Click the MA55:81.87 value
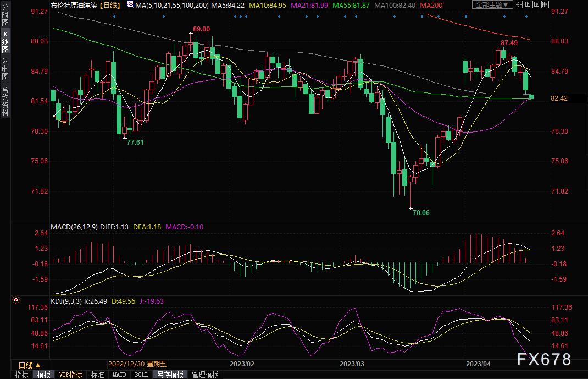The width and height of the screenshot is (588, 379). coord(351,6)
